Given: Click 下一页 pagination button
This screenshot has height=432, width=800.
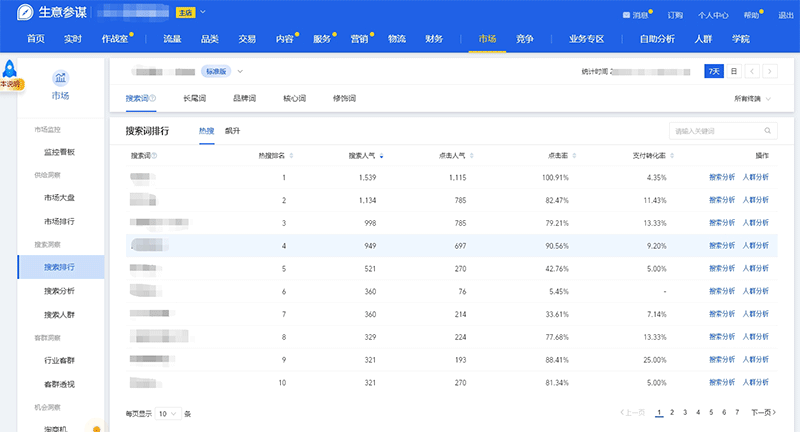Looking at the screenshot, I should pyautogui.click(x=763, y=412).
